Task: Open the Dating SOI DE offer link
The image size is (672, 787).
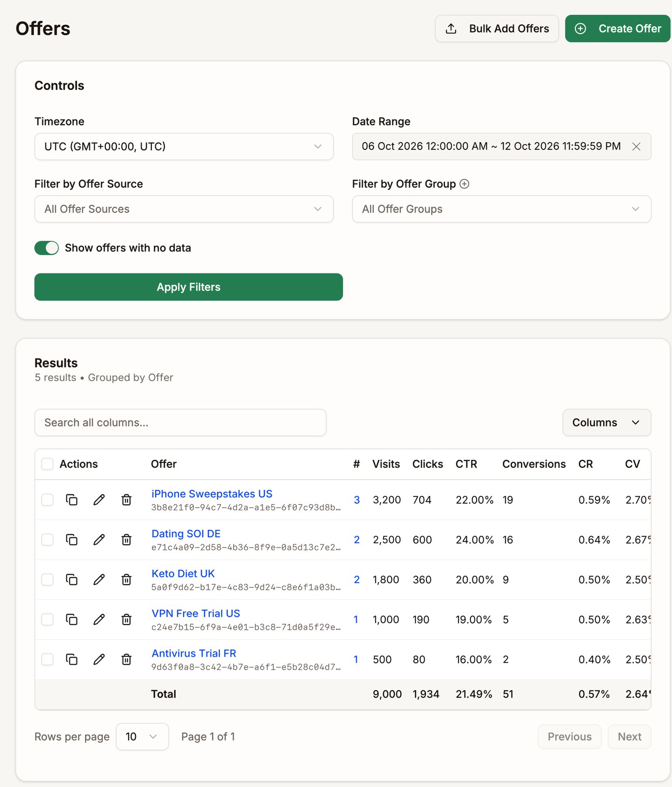Action: click(x=186, y=534)
